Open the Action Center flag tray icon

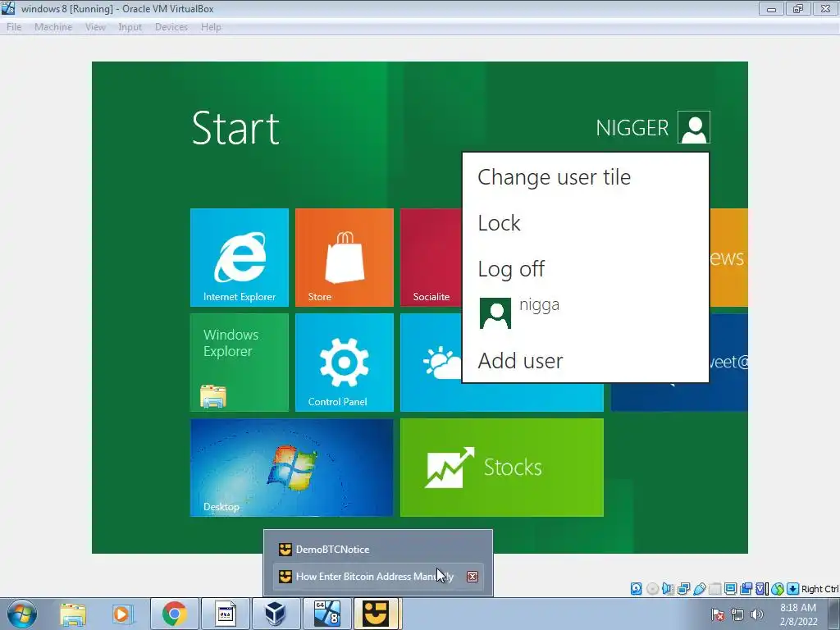coord(718,614)
